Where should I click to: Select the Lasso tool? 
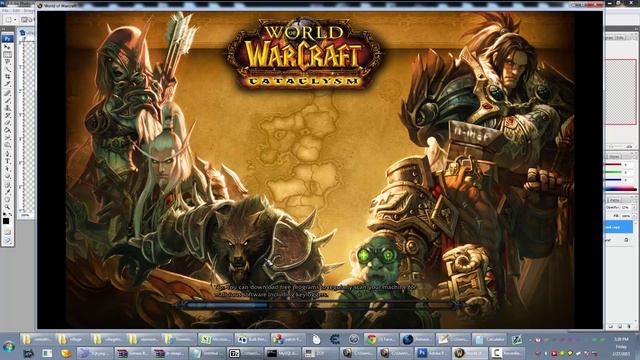coord(7,62)
